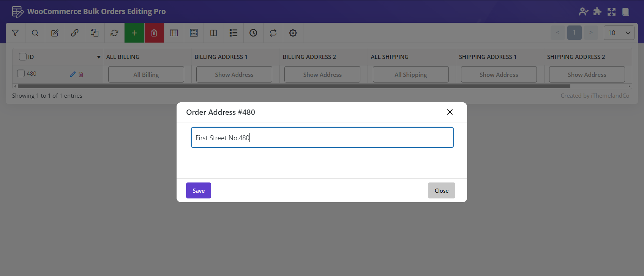Click the puzzle piece icon in header

point(597,12)
